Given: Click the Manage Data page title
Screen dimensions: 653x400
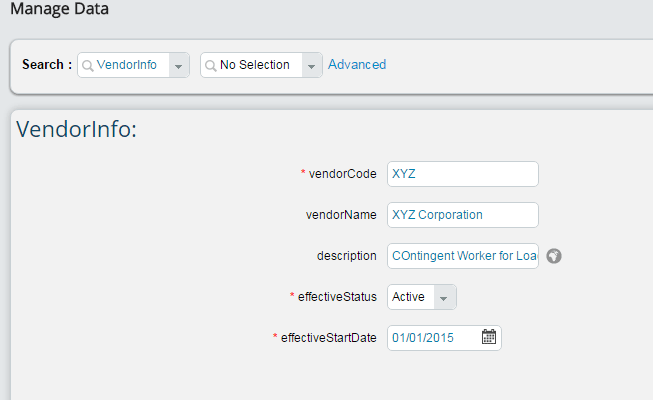Looking at the screenshot, I should (59, 10).
